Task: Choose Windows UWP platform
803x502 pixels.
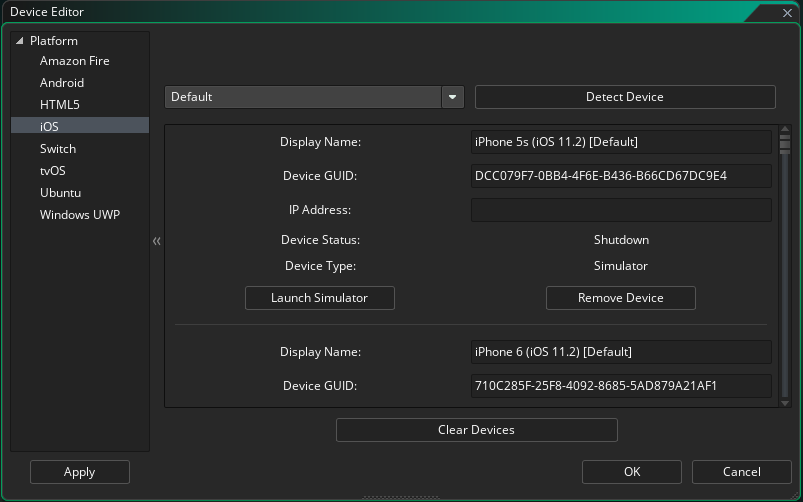Action: 80,215
